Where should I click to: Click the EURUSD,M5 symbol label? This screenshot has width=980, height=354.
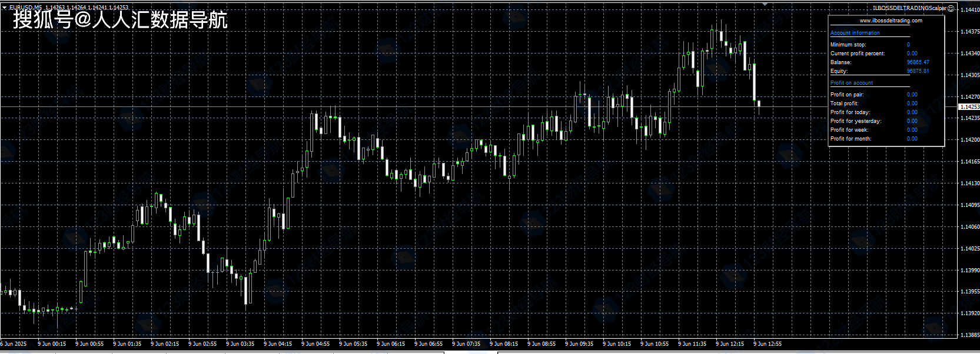click(x=26, y=8)
